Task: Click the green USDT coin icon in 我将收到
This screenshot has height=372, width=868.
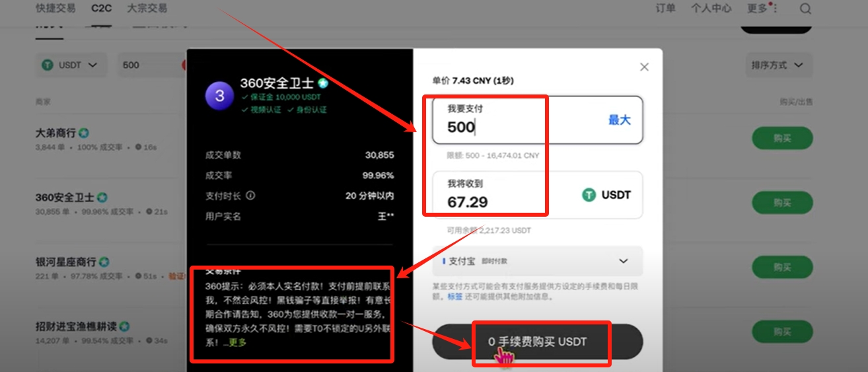Action: (x=589, y=195)
